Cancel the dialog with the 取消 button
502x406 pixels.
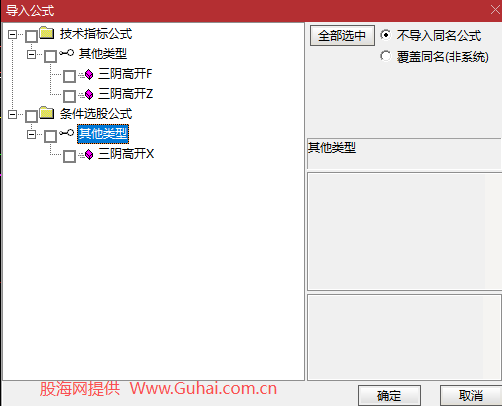pyautogui.click(x=471, y=396)
